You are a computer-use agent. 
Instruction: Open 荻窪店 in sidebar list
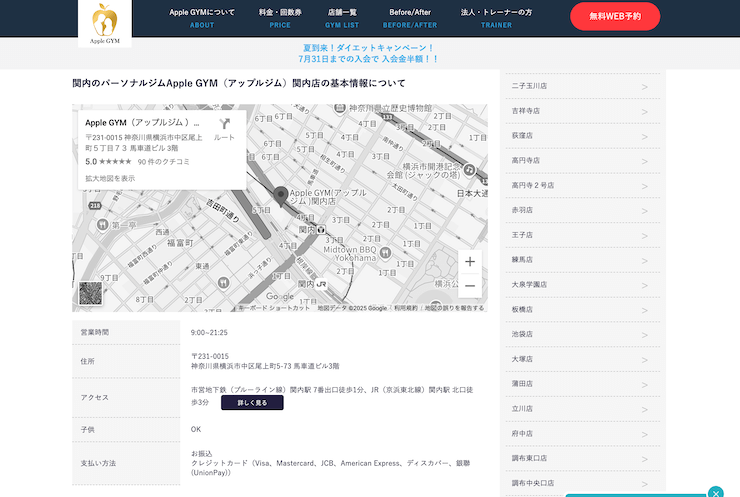point(583,135)
